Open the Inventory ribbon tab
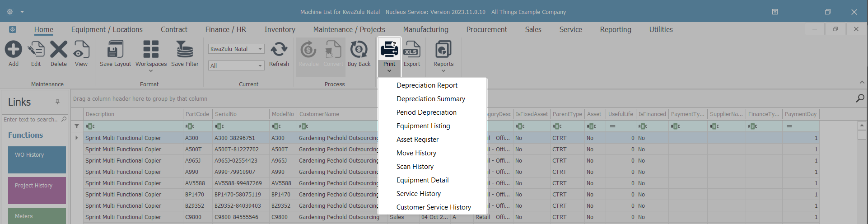This screenshot has width=868, height=224. click(x=280, y=29)
